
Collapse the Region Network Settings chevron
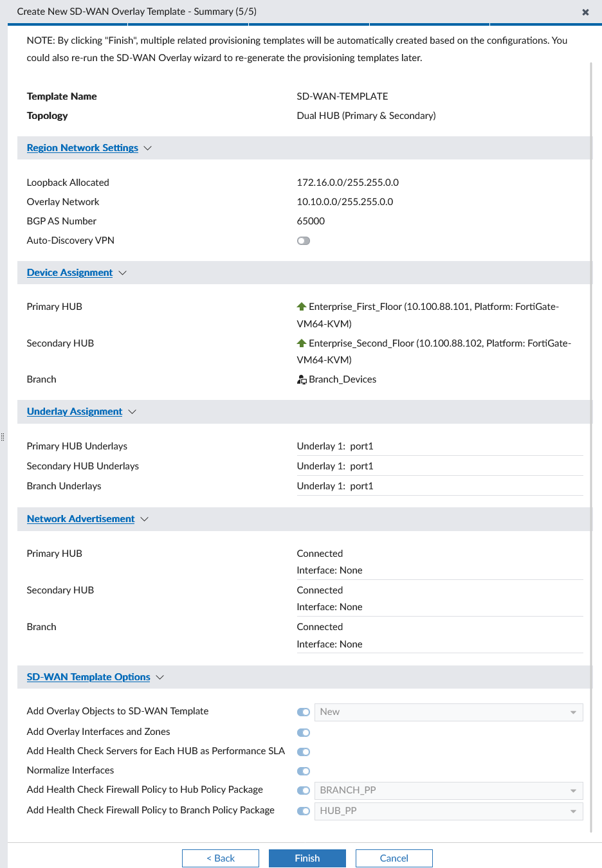point(148,149)
